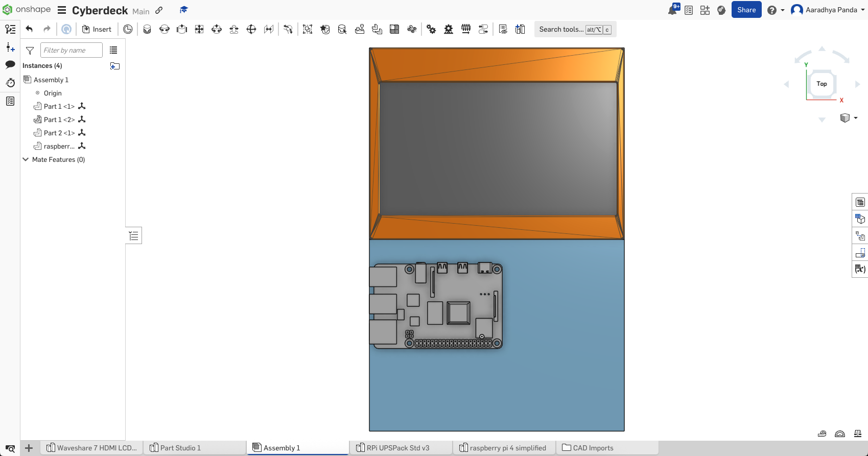The width and height of the screenshot is (868, 456).
Task: Select Part 2 <1> instance
Action: (59, 133)
